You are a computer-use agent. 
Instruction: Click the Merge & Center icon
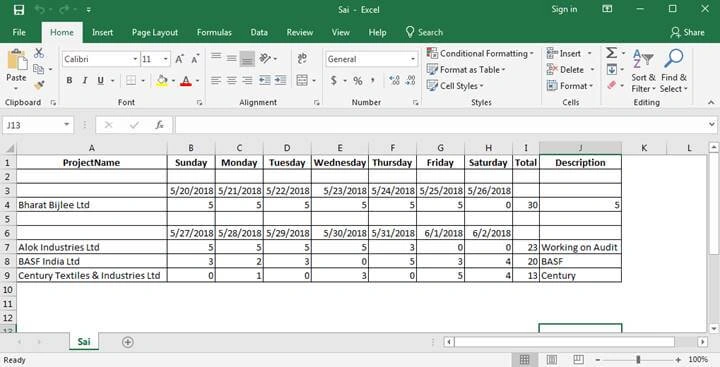[302, 80]
